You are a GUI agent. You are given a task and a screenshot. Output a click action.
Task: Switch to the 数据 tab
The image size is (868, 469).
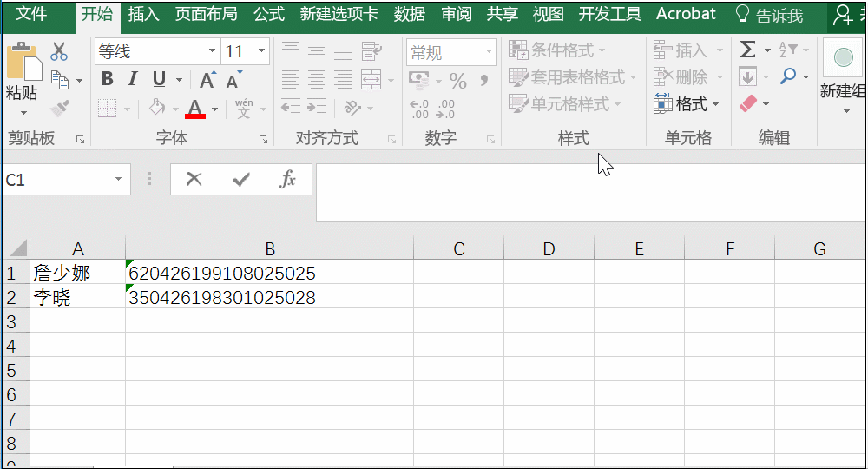pyautogui.click(x=410, y=14)
